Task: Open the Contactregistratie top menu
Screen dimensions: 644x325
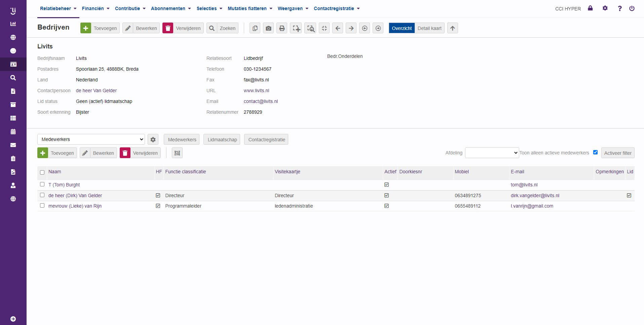Action: [337, 8]
